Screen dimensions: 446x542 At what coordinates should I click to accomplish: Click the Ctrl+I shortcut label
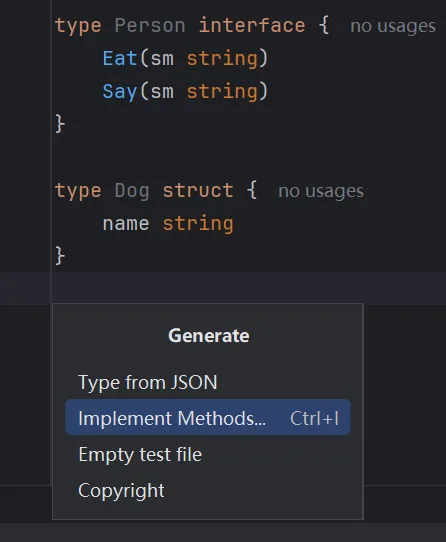[x=314, y=418]
